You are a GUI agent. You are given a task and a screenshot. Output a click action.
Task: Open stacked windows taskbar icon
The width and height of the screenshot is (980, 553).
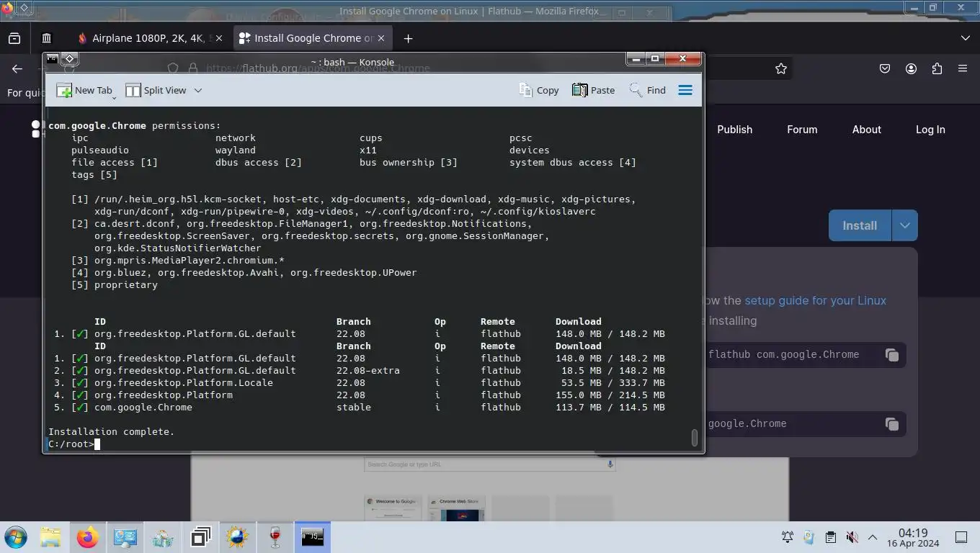pos(200,537)
